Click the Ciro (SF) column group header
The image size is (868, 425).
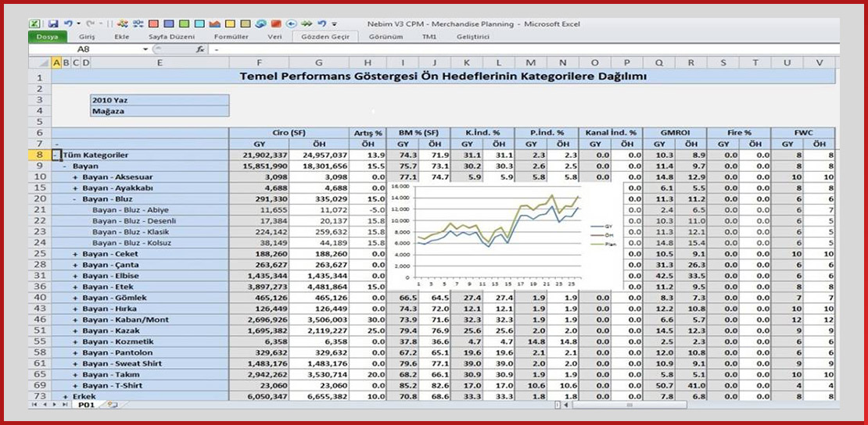point(289,134)
